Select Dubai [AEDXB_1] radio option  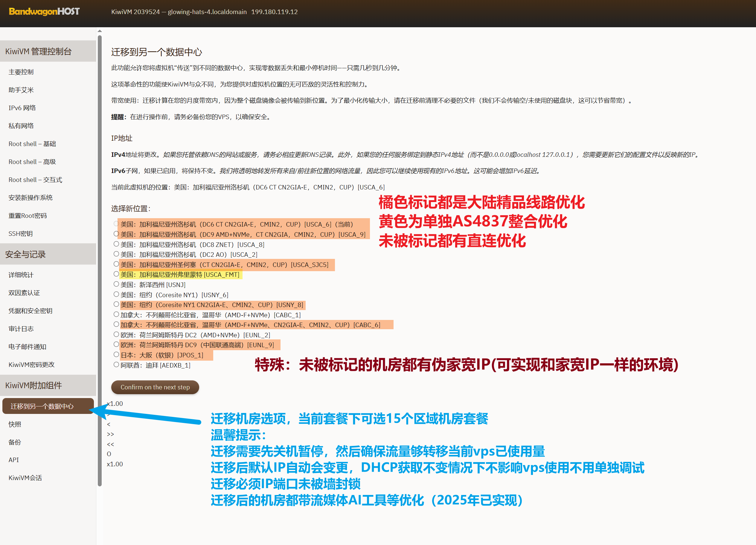pyautogui.click(x=116, y=365)
